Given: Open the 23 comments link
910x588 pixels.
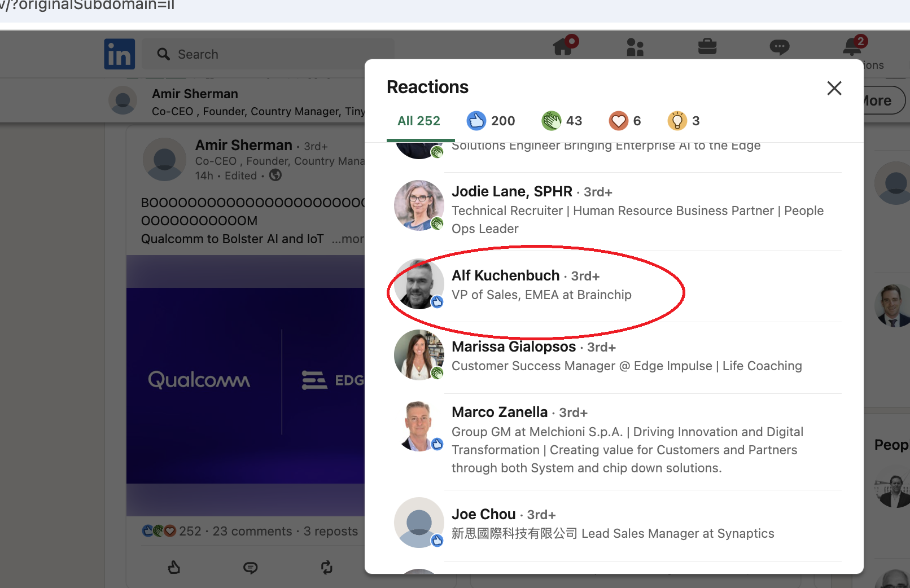Looking at the screenshot, I should [252, 531].
